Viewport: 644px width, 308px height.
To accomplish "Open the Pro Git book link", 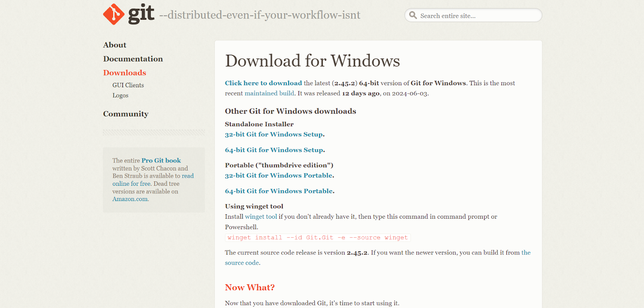I will coord(161,160).
